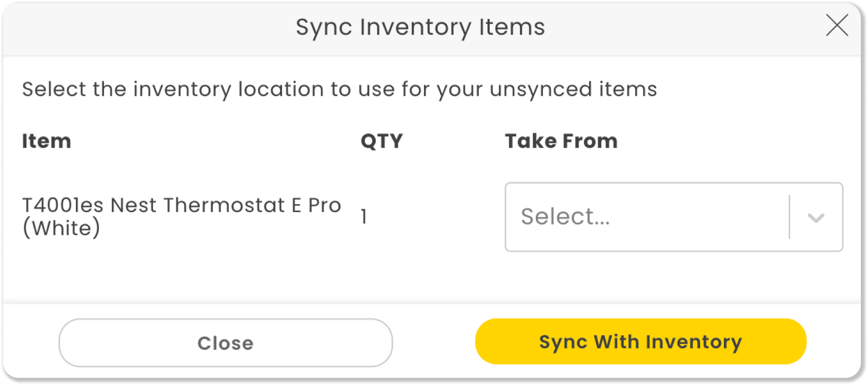Image resolution: width=868 pixels, height=385 pixels.
Task: Click the word Thermostat in the item row
Action: pos(224,205)
